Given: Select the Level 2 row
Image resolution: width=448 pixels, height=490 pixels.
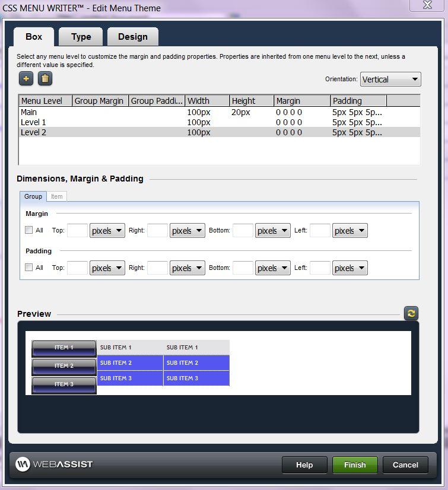Looking at the screenshot, I should pyautogui.click(x=220, y=132).
